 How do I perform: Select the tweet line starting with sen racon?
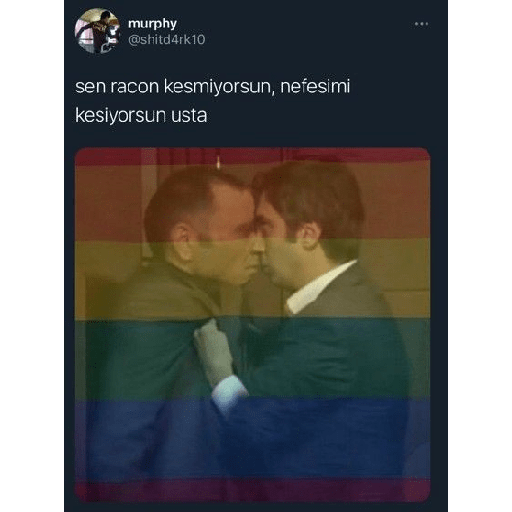[213, 87]
